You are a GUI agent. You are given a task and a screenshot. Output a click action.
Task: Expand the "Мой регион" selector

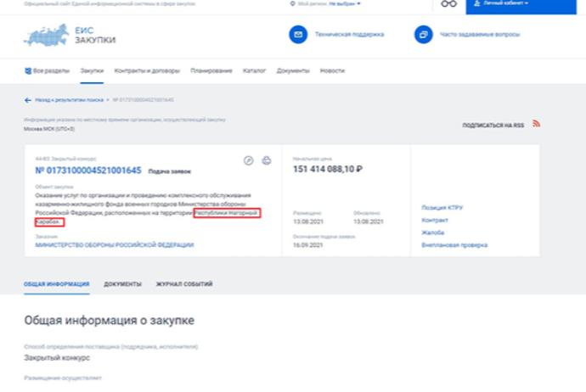click(327, 4)
